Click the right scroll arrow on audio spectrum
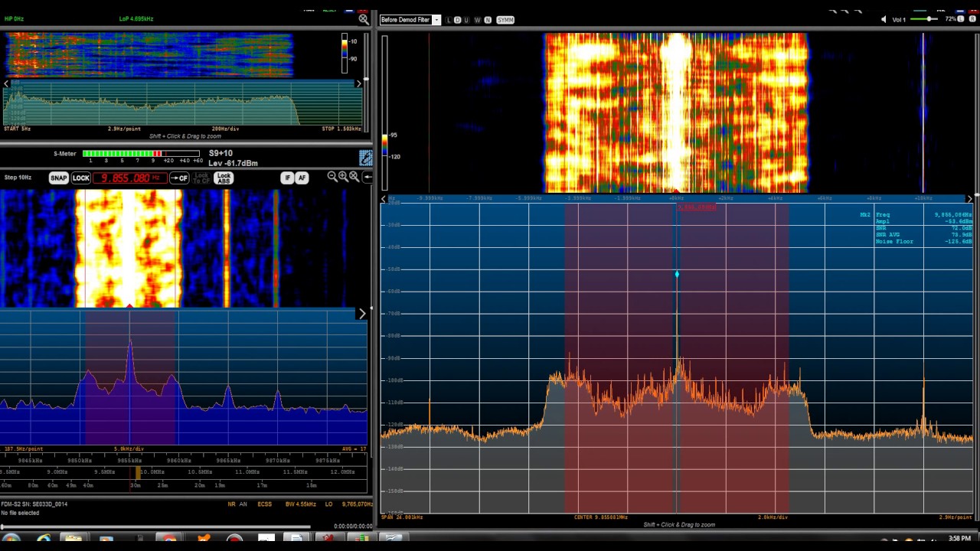Viewport: 980px width, 551px height. (359, 84)
